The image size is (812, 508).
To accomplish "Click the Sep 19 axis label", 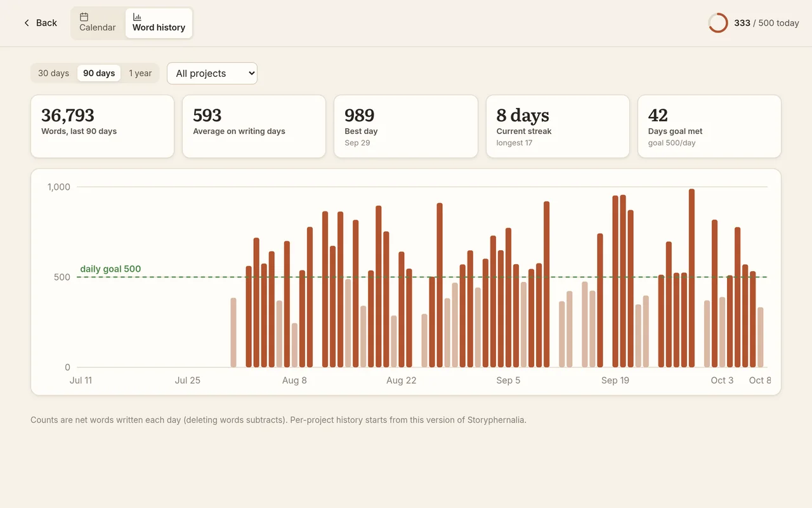I will point(615,380).
